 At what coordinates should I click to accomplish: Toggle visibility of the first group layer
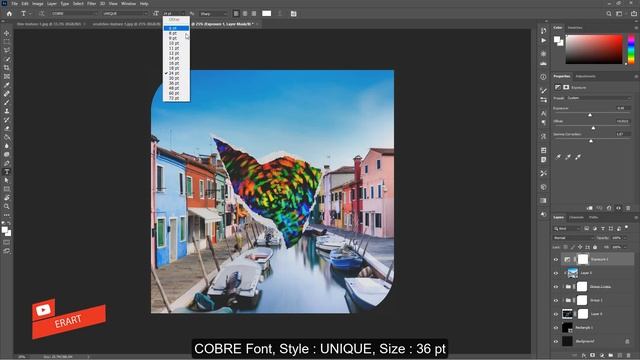pos(556,287)
